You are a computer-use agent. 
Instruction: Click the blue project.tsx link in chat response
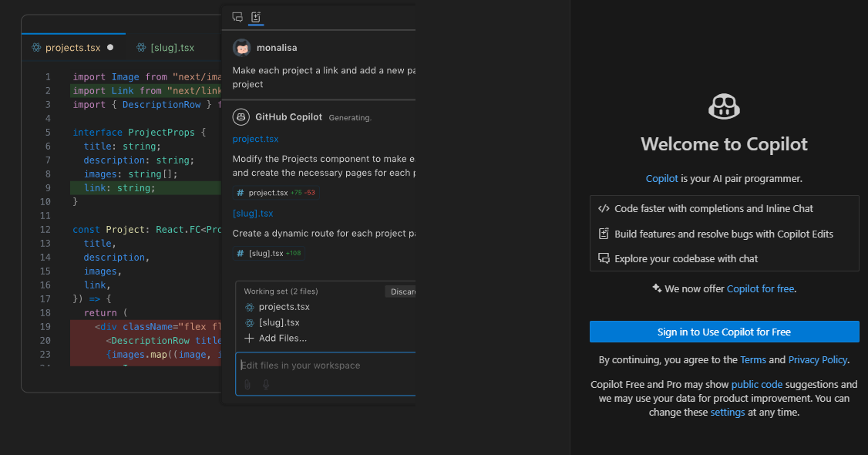point(255,139)
